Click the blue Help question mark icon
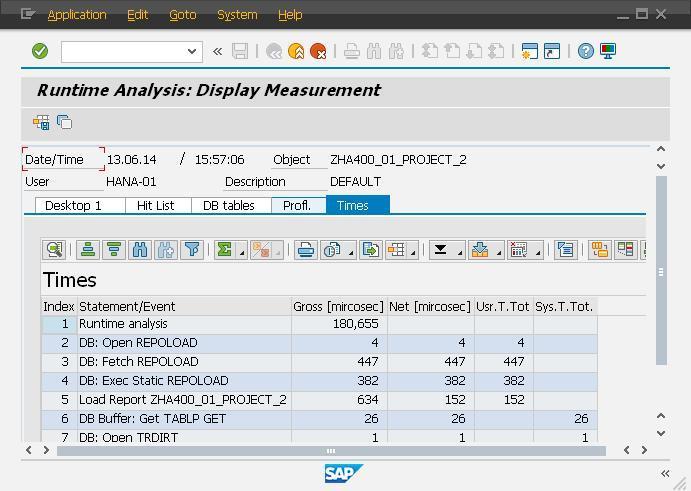This screenshot has width=691, height=491. 586,52
